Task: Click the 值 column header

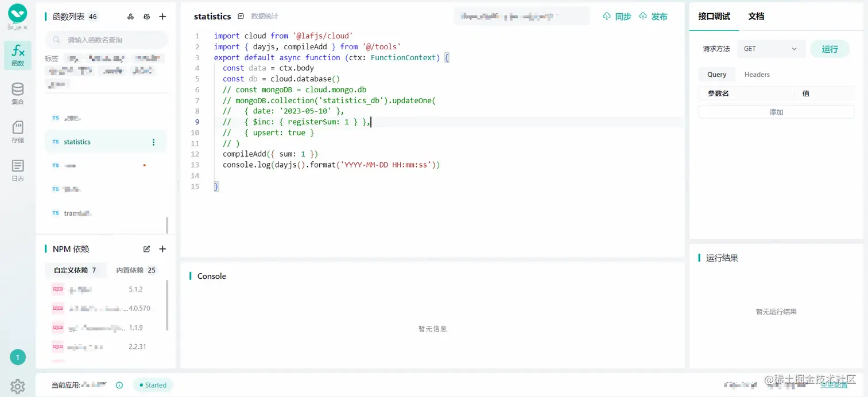Action: click(x=806, y=94)
